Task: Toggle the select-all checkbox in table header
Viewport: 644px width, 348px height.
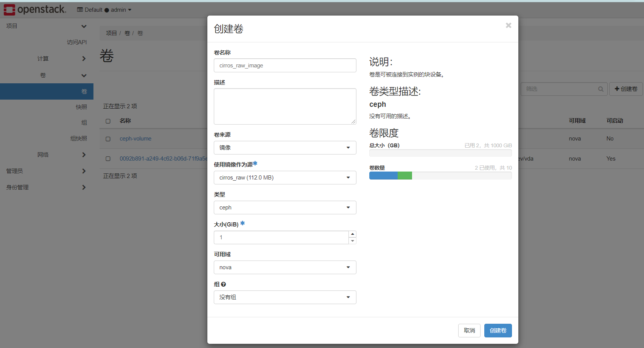Action: point(108,121)
